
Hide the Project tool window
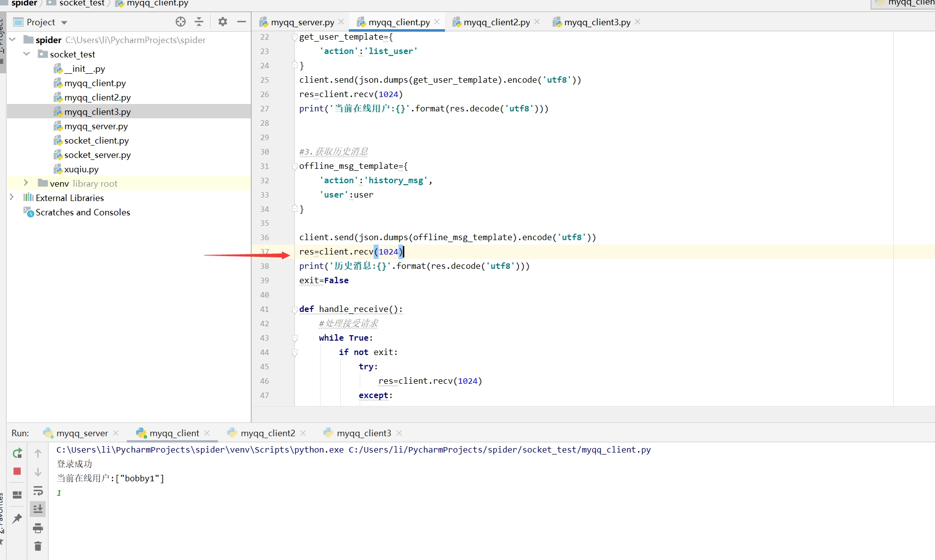click(241, 22)
